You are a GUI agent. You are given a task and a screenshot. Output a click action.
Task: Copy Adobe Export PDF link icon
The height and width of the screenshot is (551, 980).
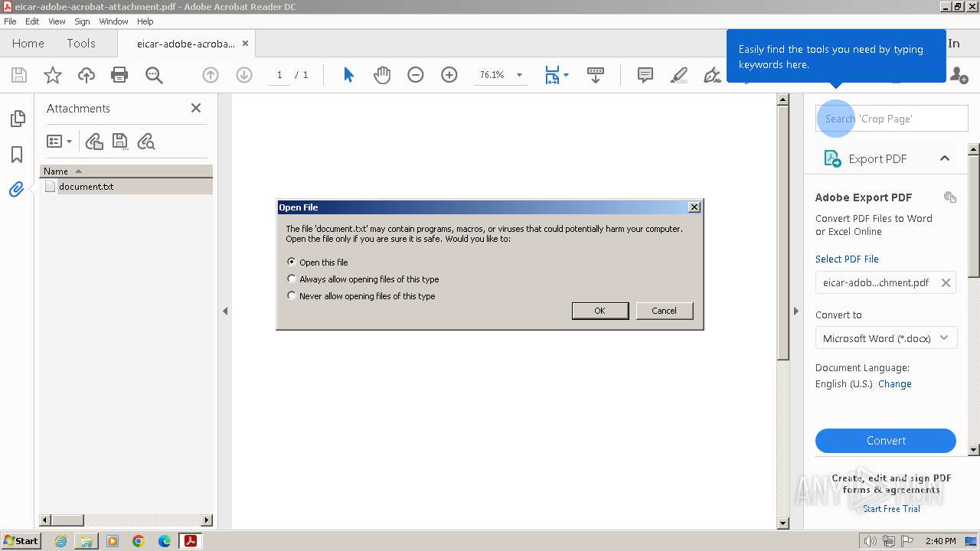pos(950,197)
